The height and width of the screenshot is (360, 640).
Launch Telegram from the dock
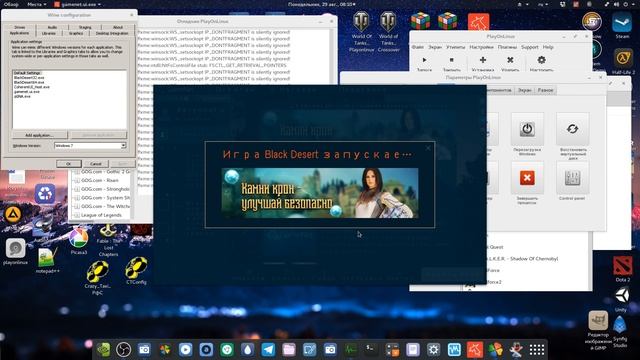(x=268, y=349)
